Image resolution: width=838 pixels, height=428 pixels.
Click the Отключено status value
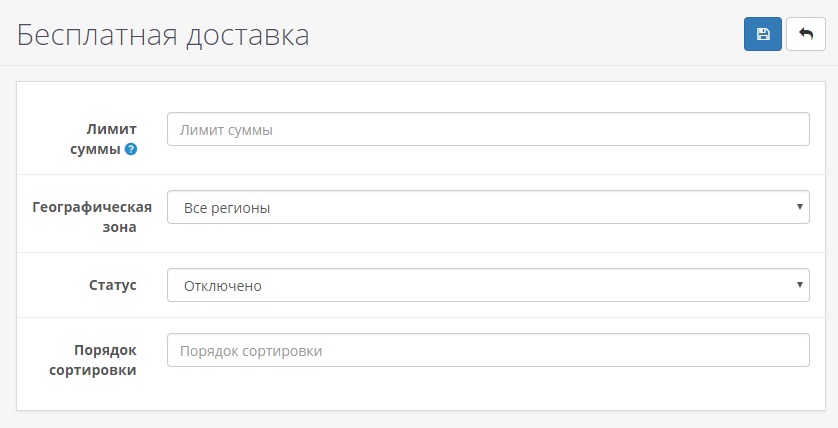[x=222, y=286]
